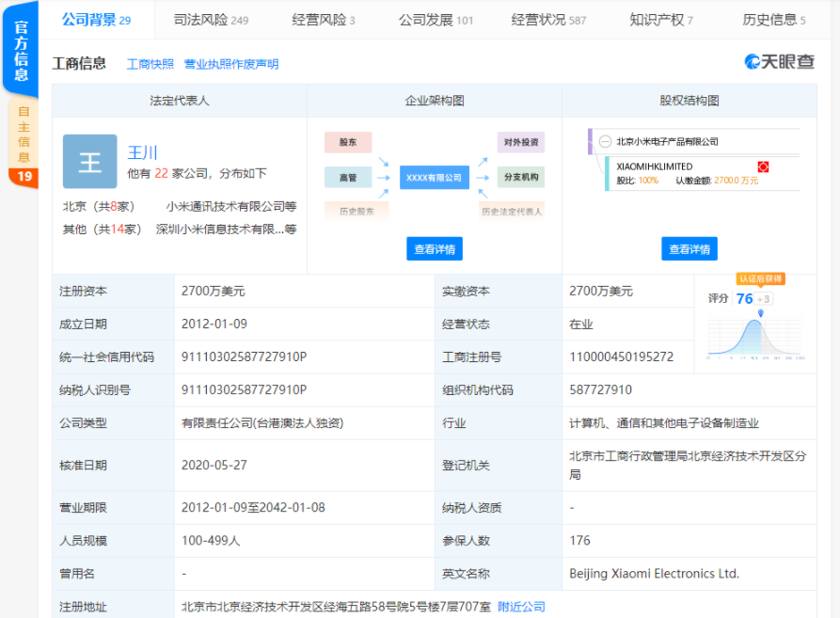This screenshot has width=840, height=618.
Task: Click 查看详情 under 股权结构图
Action: (x=689, y=249)
